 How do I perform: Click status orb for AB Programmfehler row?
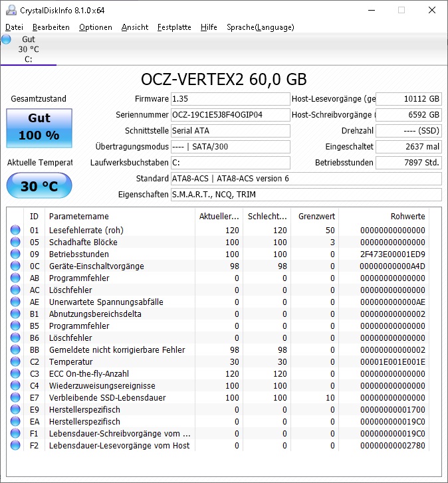(x=15, y=278)
